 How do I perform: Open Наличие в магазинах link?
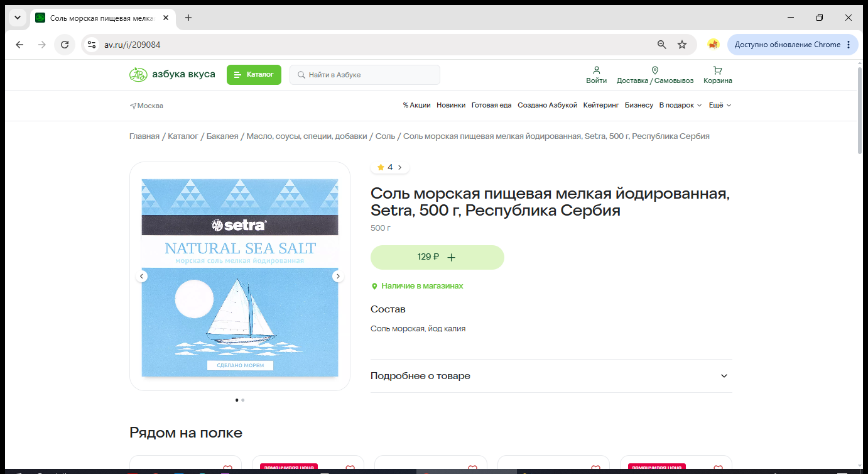[417, 286]
